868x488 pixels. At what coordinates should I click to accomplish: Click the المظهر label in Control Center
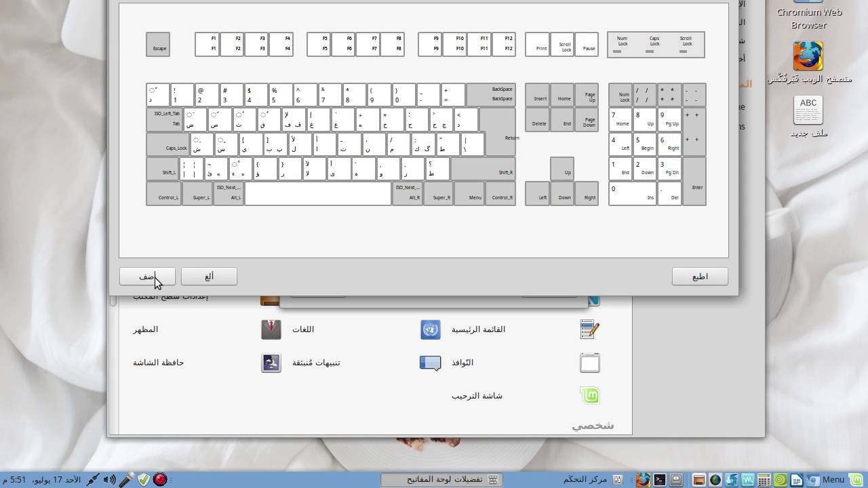(x=145, y=329)
